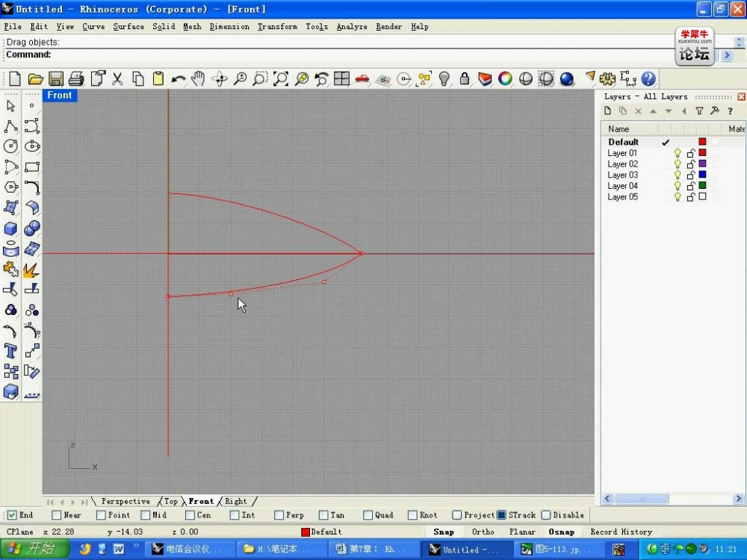Open the color wheel icon in the toolbar

click(505, 78)
